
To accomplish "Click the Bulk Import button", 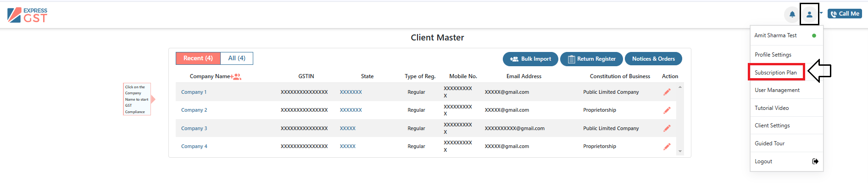I will point(530,59).
